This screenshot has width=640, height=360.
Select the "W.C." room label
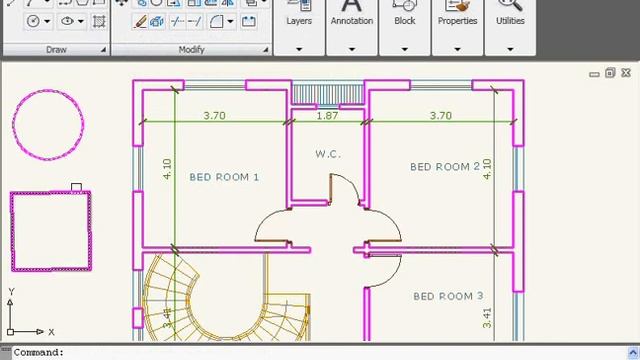click(x=328, y=154)
